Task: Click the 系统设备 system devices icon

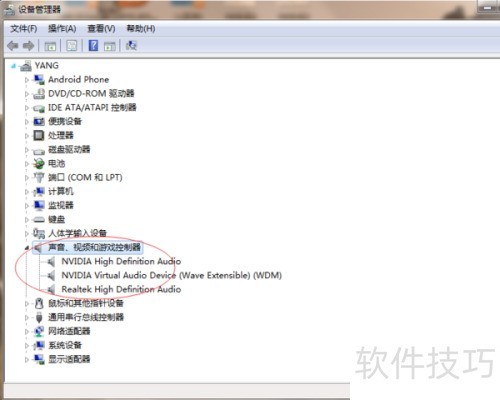Action: (39, 345)
